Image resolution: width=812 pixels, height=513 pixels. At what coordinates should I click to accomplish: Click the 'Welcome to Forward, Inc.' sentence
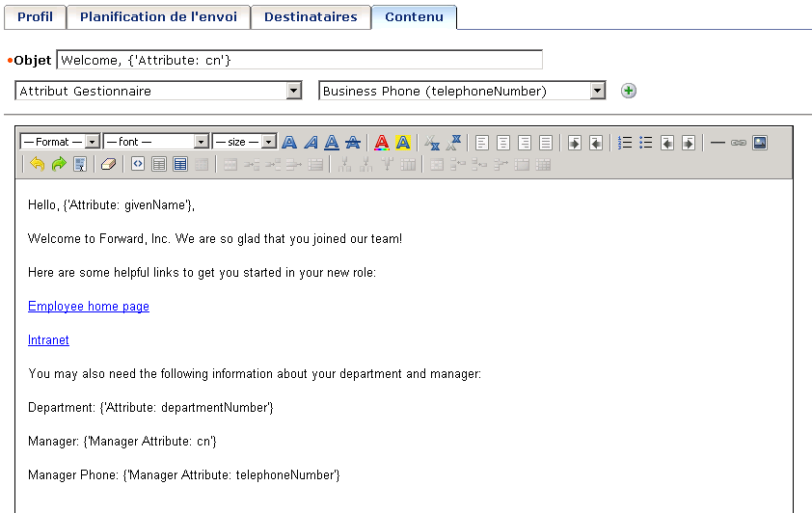[215, 238]
